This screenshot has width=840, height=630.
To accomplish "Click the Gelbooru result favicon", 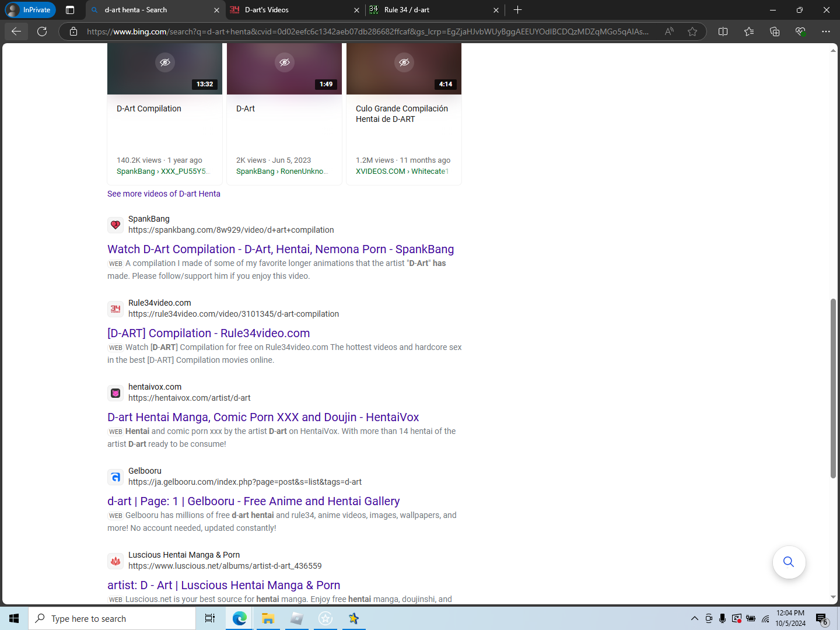I will click(x=116, y=477).
